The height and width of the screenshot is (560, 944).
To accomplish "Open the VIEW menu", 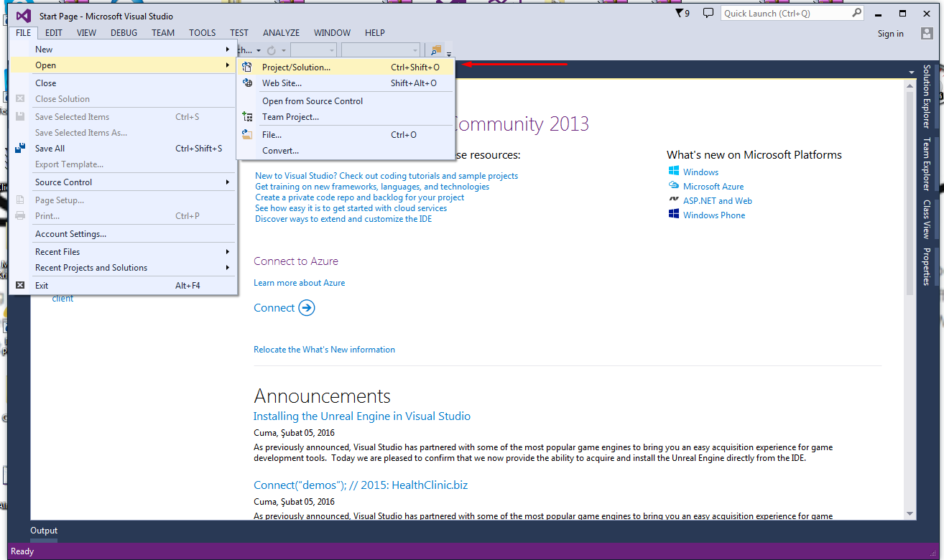I will point(87,32).
